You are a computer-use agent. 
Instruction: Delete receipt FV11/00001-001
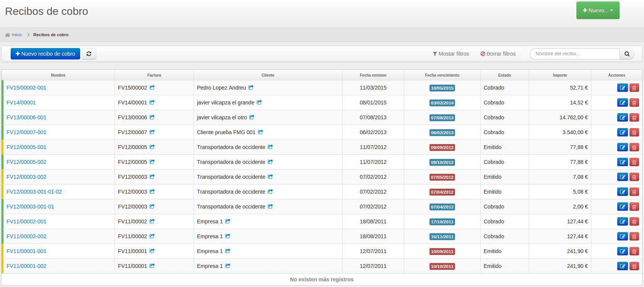634,251
